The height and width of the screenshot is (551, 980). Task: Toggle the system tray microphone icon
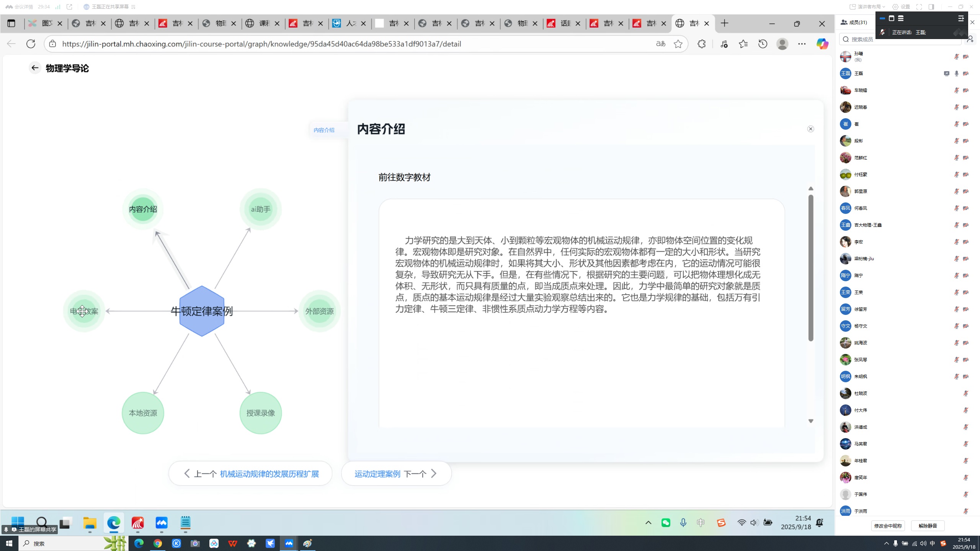coord(683,523)
